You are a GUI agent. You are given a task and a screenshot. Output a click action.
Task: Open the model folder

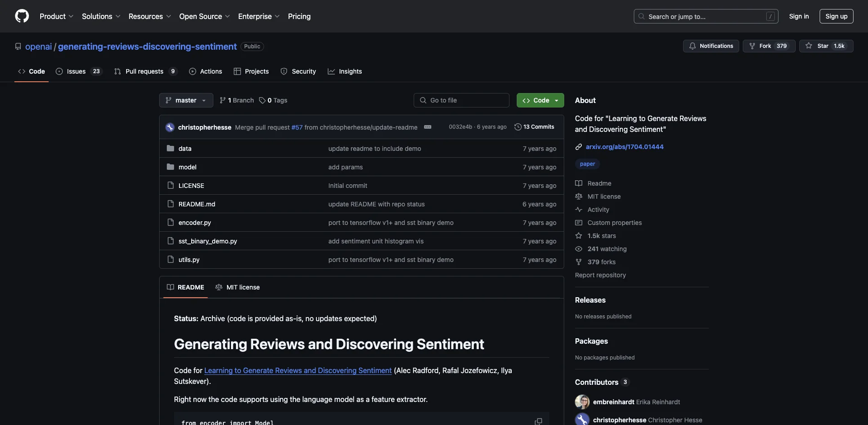187,167
